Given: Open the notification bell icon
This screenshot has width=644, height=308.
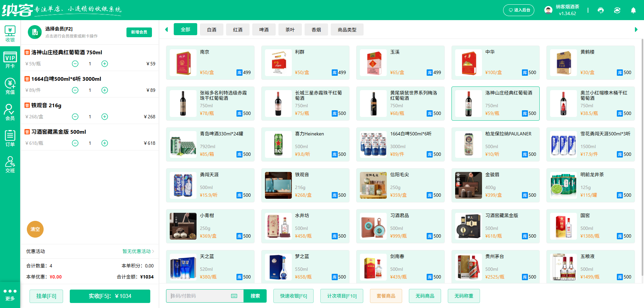Looking at the screenshot, I should [633, 10].
